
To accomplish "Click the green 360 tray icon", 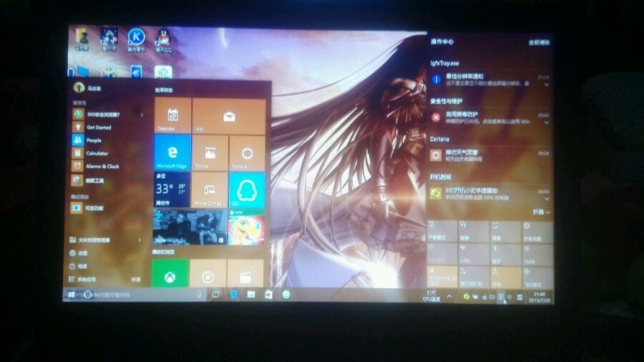I will 466,296.
